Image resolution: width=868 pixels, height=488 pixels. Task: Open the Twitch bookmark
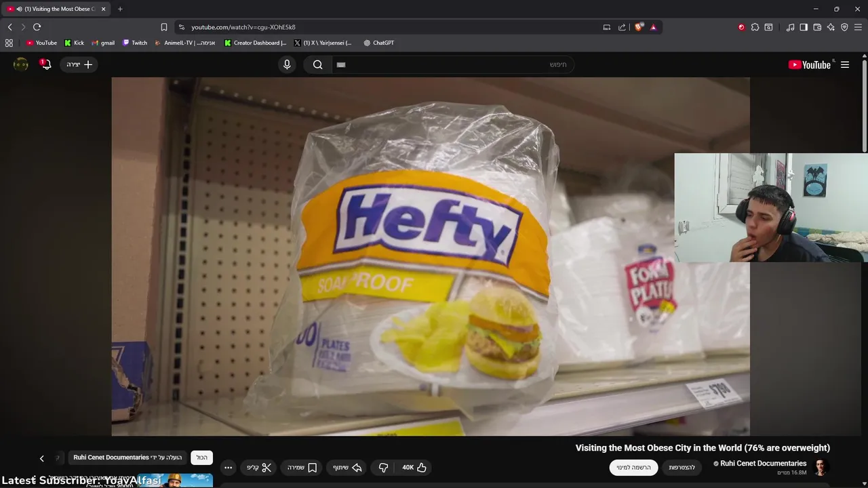point(135,43)
